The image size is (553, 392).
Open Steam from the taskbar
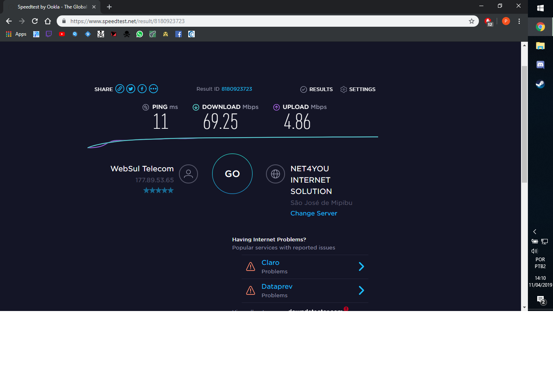540,84
